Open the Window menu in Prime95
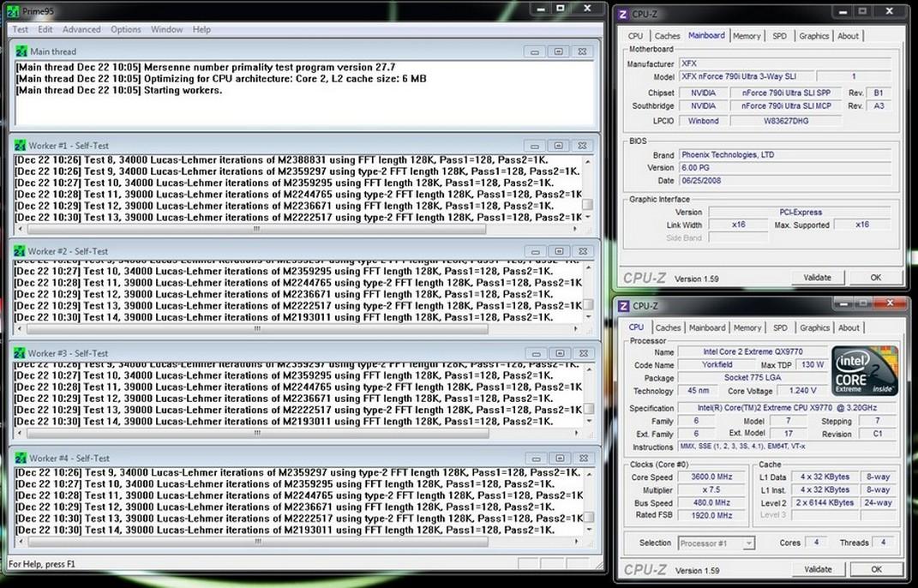Image resolution: width=918 pixels, height=588 pixels. click(167, 29)
